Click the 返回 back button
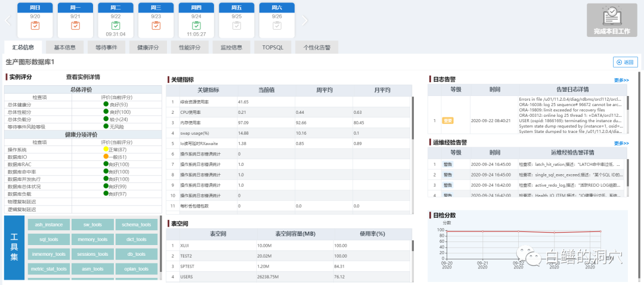The image size is (644, 285). pyautogui.click(x=626, y=62)
